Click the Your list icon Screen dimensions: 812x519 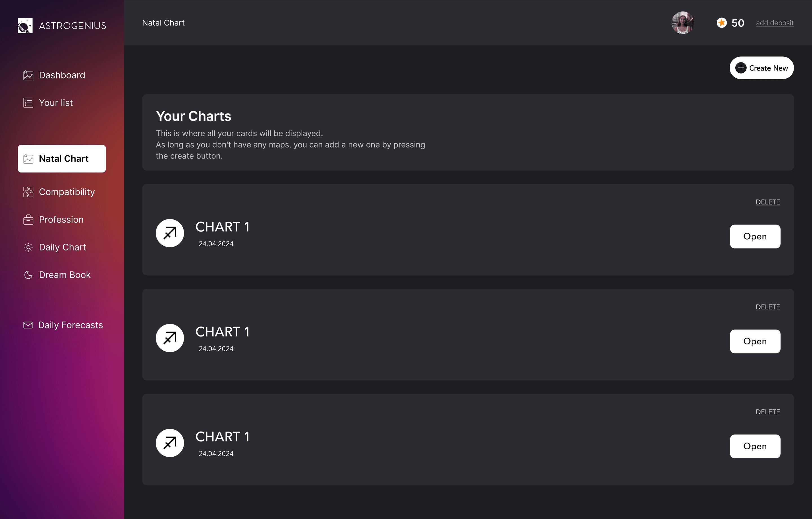[28, 103]
